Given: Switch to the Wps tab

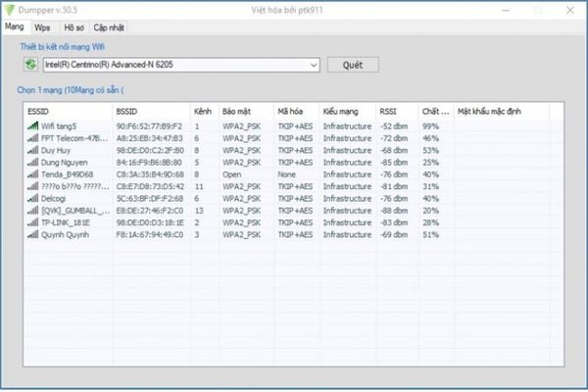Looking at the screenshot, I should [x=44, y=26].
